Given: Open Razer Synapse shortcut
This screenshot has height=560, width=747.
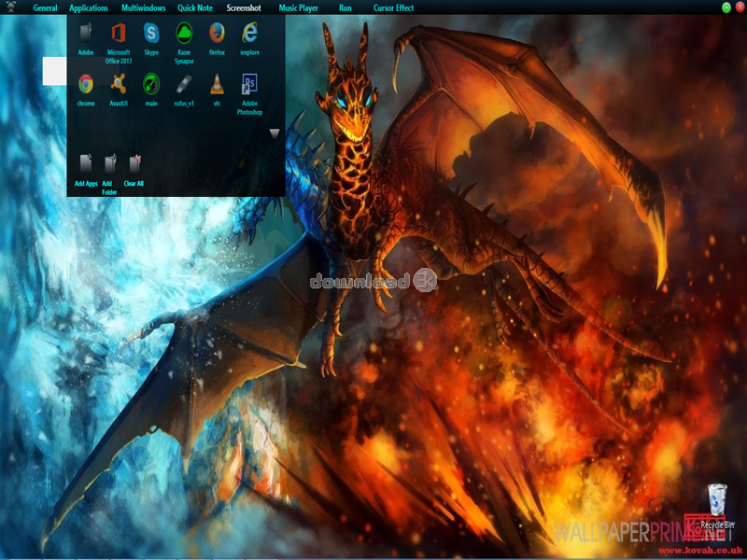Looking at the screenshot, I should (x=184, y=34).
